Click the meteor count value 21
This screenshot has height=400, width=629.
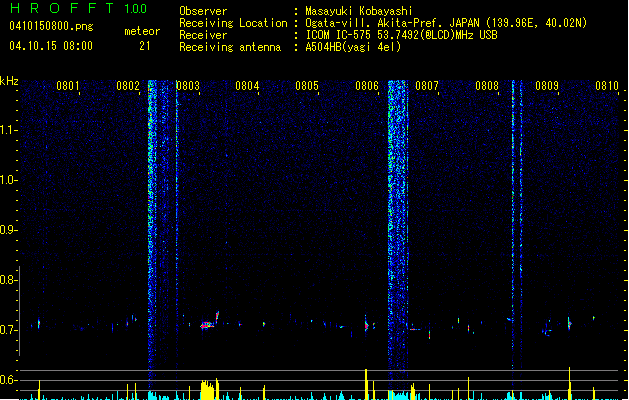(145, 46)
